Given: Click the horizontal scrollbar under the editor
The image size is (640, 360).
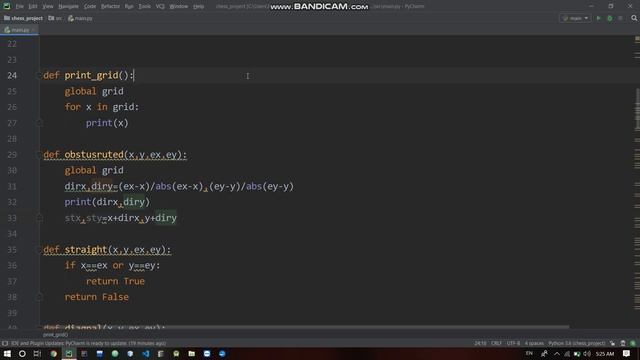Looking at the screenshot, I should (x=306, y=327).
